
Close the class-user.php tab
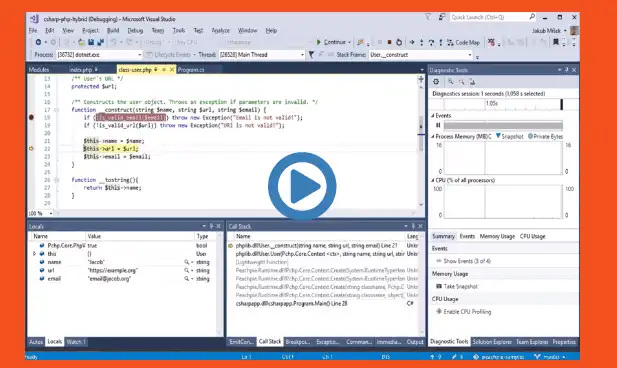(172, 70)
